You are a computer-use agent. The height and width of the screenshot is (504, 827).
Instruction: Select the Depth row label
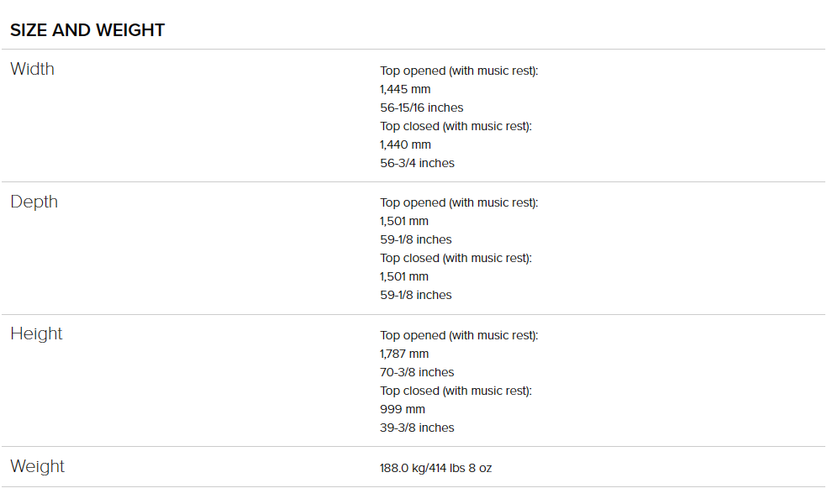34,202
